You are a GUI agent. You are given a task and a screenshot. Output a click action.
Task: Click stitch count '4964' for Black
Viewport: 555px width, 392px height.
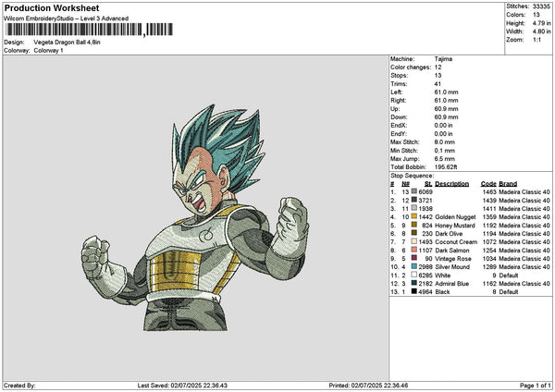click(425, 292)
